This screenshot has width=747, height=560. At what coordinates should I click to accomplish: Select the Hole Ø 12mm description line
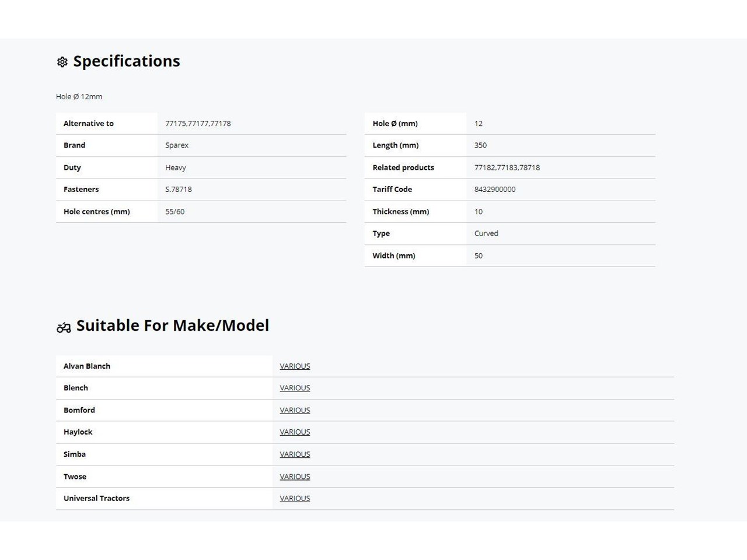click(x=79, y=97)
